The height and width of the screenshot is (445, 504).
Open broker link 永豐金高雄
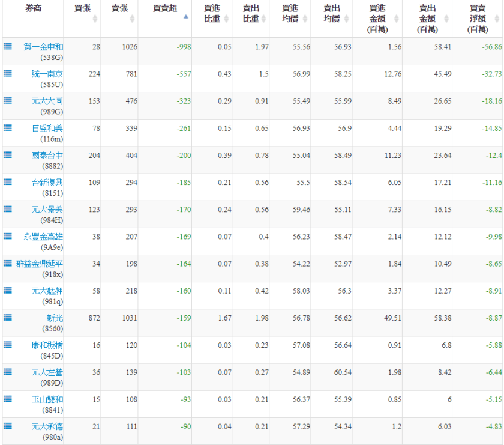[43, 237]
